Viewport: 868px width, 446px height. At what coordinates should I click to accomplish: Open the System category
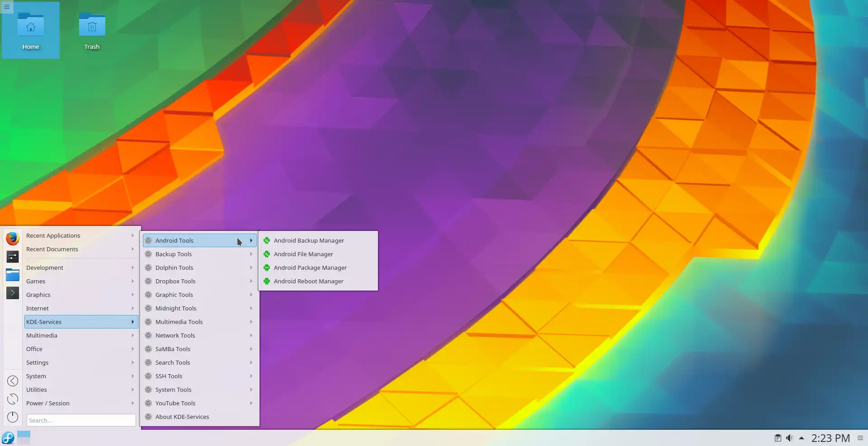click(81, 376)
